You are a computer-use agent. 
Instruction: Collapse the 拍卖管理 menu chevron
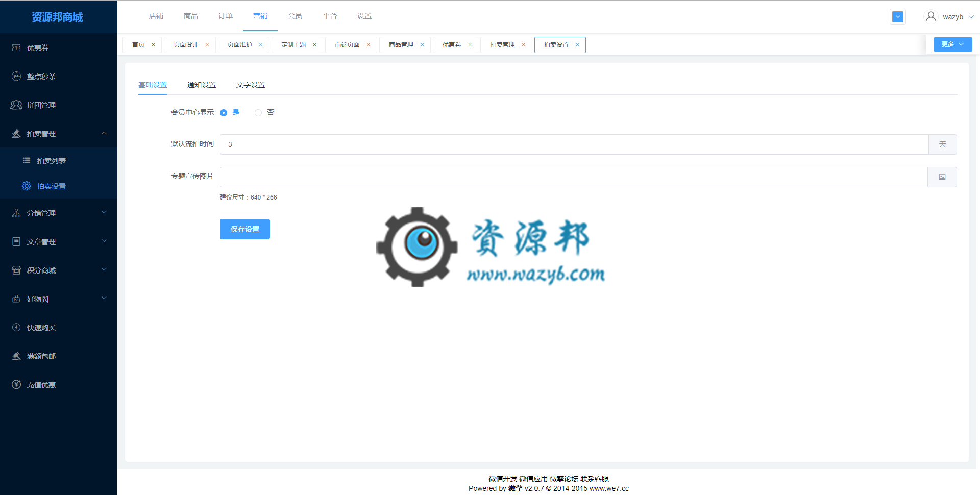tap(104, 133)
